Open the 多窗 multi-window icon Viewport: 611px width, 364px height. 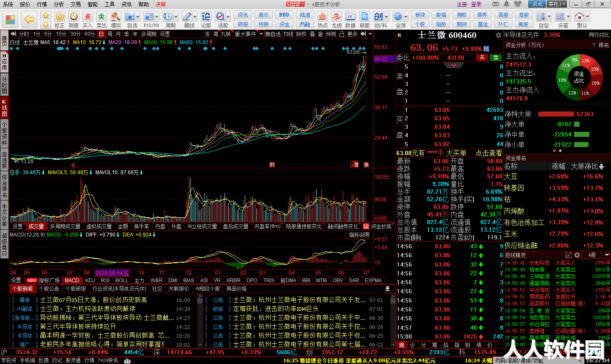561,17
